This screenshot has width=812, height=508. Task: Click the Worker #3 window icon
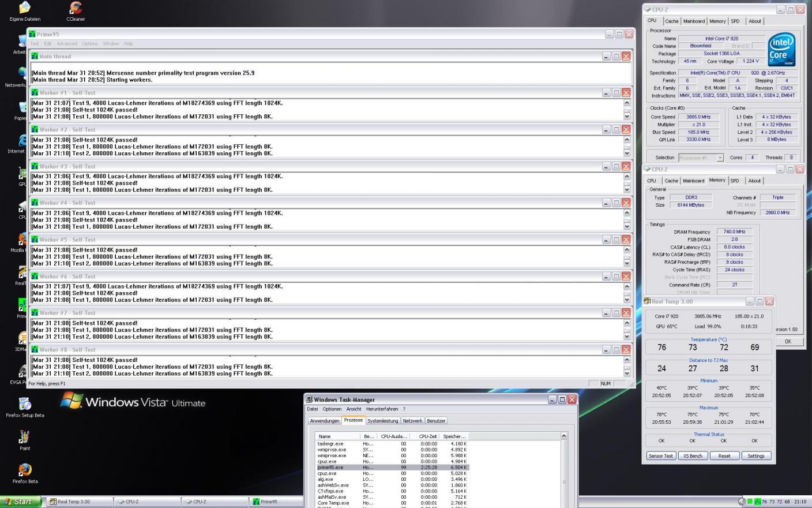pyautogui.click(x=35, y=166)
